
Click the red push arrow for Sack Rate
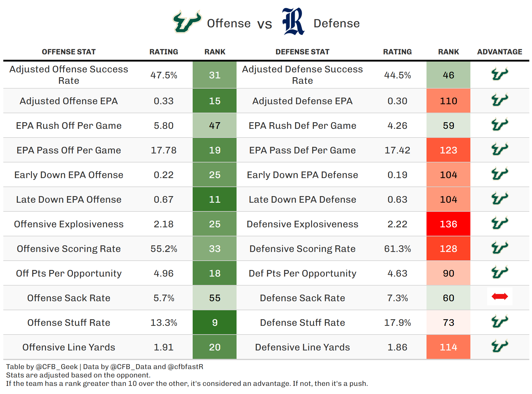coord(500,297)
